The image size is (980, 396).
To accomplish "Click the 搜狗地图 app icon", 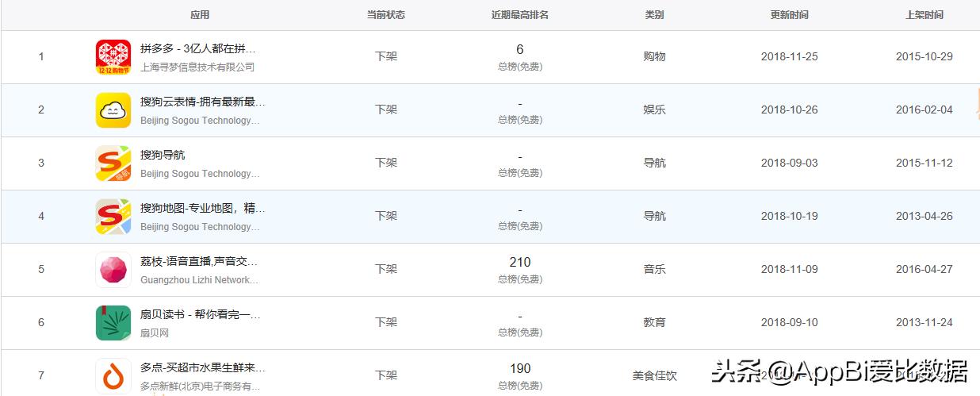I will pos(113,217).
